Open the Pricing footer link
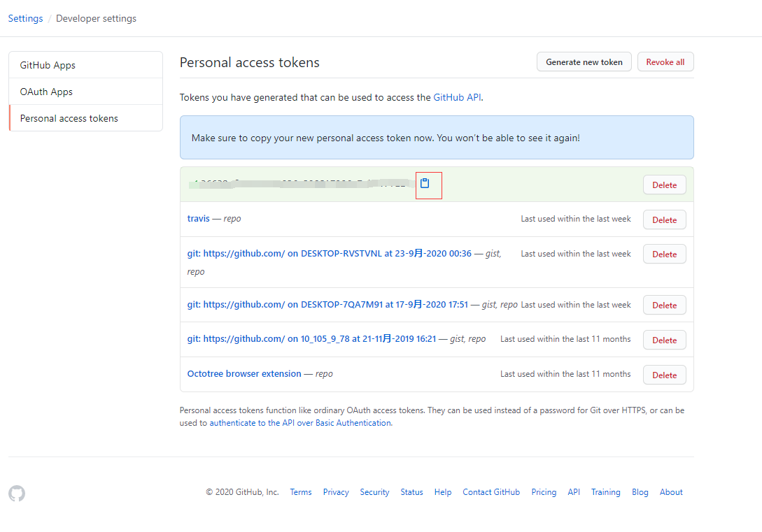 point(544,492)
